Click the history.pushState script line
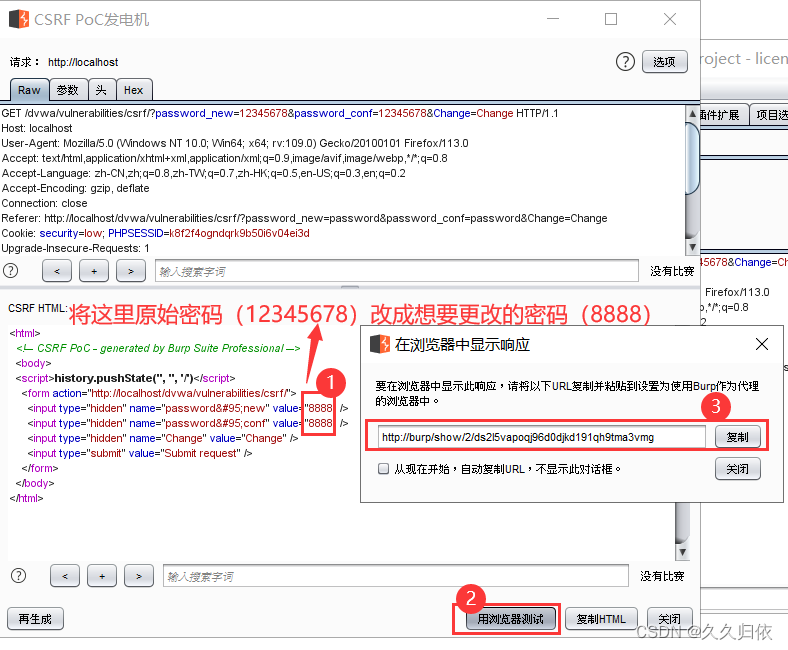Viewport: 788px width, 650px height. click(125, 378)
